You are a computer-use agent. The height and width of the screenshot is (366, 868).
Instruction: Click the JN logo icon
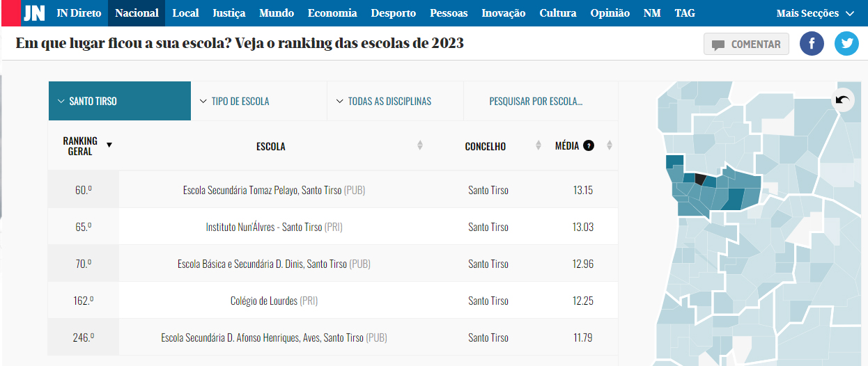(34, 13)
